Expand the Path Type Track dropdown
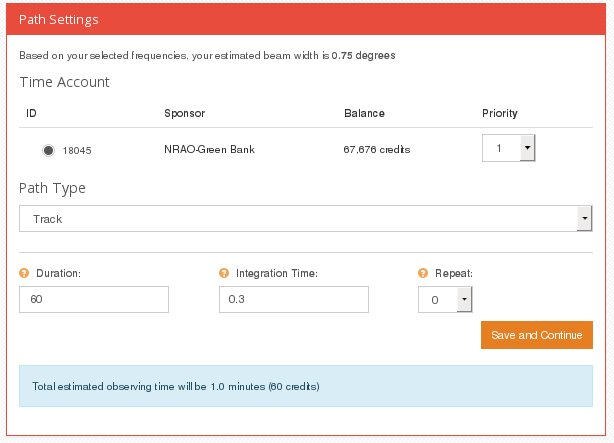The height and width of the screenshot is (443, 614). point(305,219)
